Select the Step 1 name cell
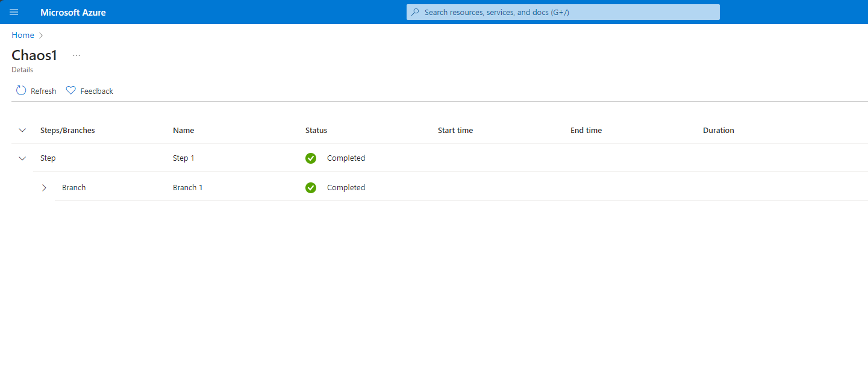Image resolution: width=868 pixels, height=378 pixels. [x=183, y=158]
